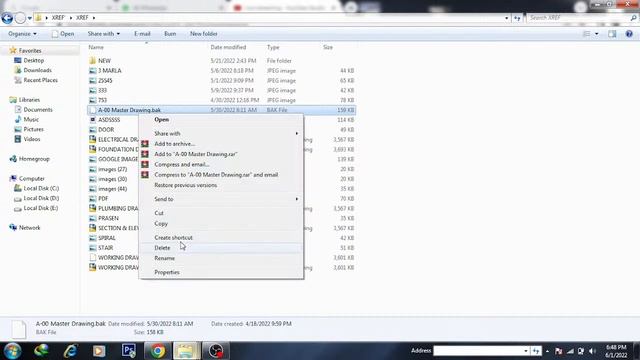Open Local Disk (D:)
The width and height of the screenshot is (640, 360).
tap(41, 198)
